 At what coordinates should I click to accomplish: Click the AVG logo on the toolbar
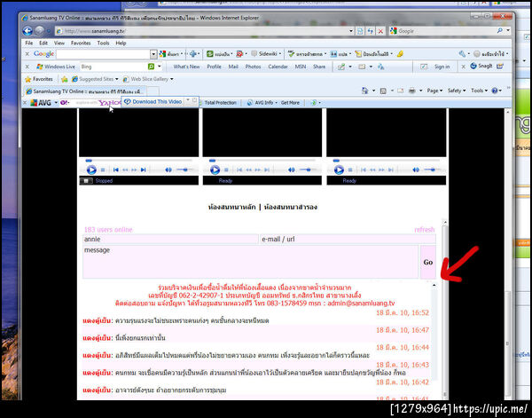coord(41,103)
